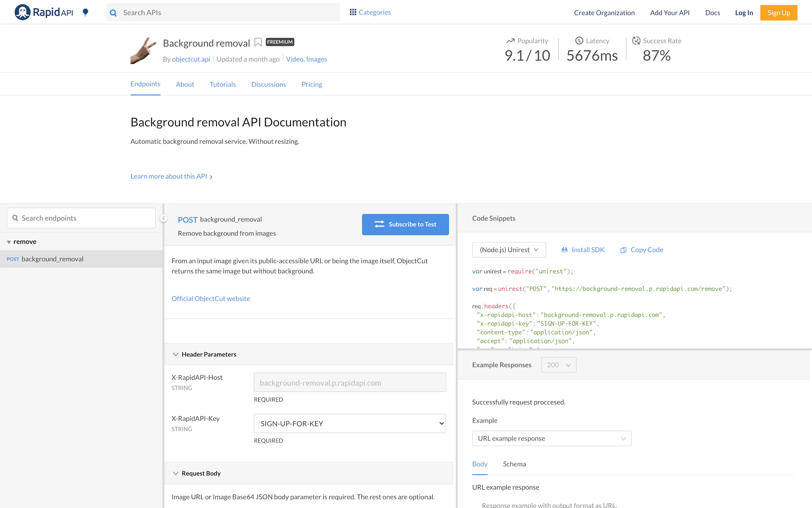Click the hand API thumbnail image
Image resolution: width=812 pixels, height=508 pixels.
tap(143, 51)
